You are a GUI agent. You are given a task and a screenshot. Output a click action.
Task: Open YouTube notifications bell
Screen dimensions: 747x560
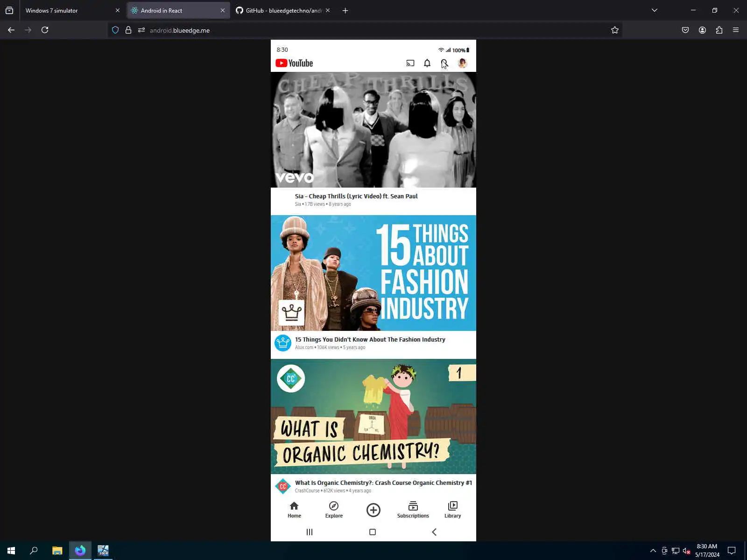[427, 63]
